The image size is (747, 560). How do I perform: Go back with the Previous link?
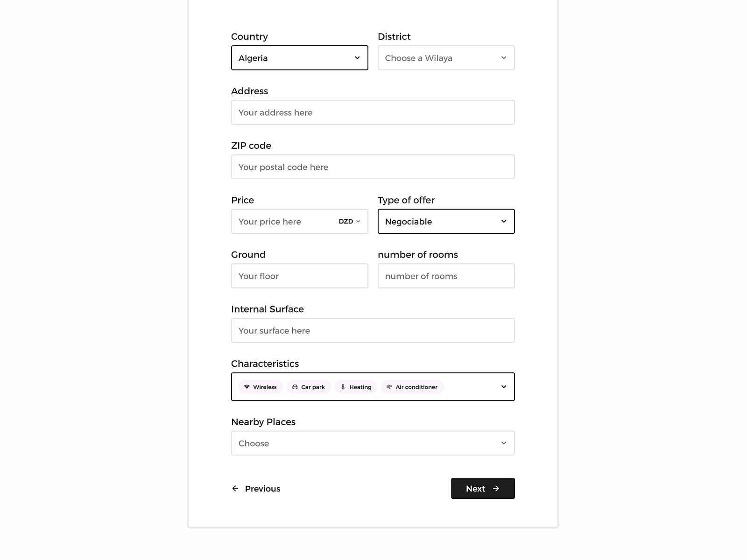[x=262, y=489]
